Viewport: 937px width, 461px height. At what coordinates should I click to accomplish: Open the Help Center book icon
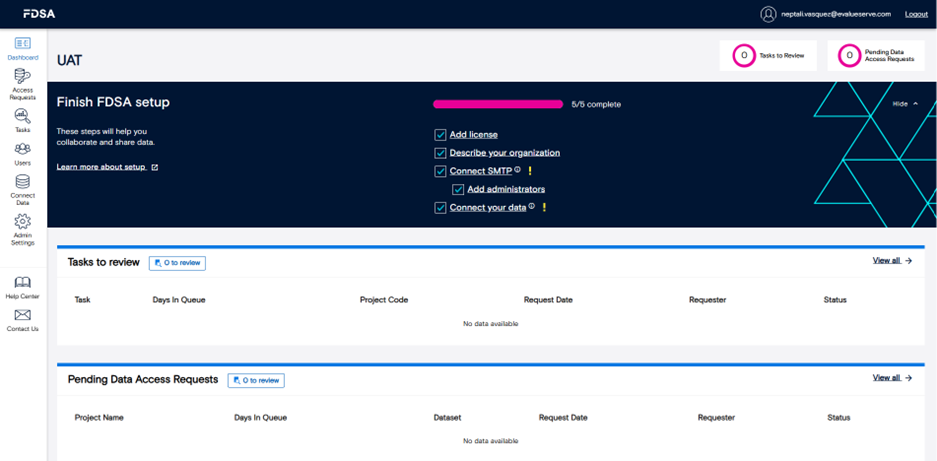click(22, 283)
